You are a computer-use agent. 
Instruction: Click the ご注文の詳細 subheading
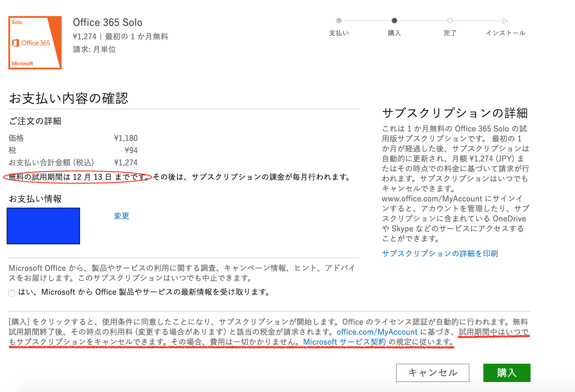tap(35, 121)
